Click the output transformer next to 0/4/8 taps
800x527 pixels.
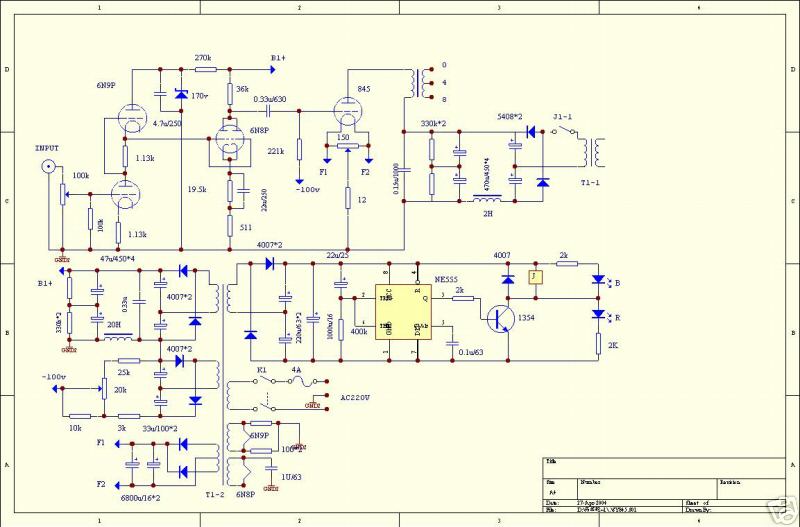pyautogui.click(x=413, y=84)
